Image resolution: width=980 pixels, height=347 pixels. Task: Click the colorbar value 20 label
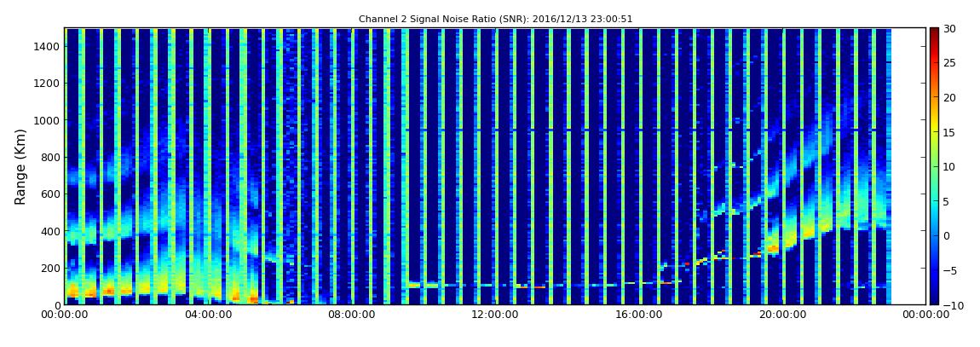pos(950,97)
